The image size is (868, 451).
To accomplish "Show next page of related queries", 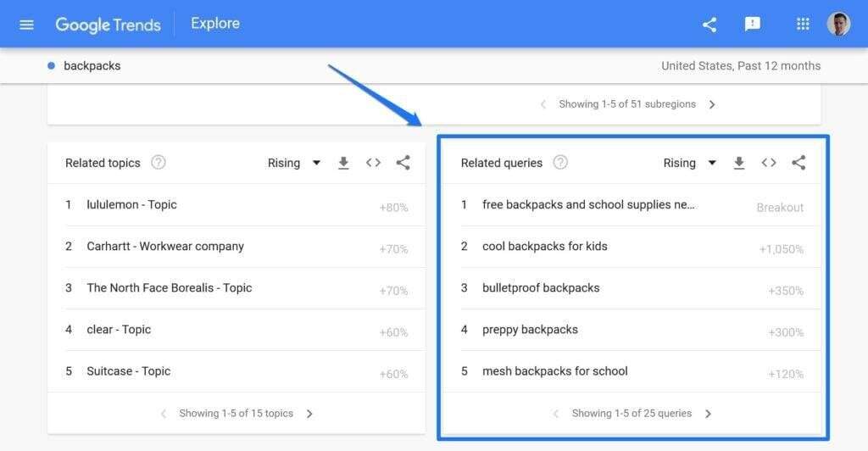I will tap(708, 414).
